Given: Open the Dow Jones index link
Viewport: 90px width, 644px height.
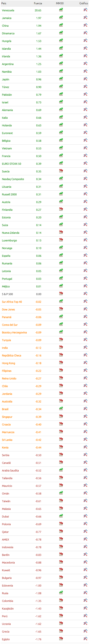Looking at the screenshot, I should pos(9,309).
